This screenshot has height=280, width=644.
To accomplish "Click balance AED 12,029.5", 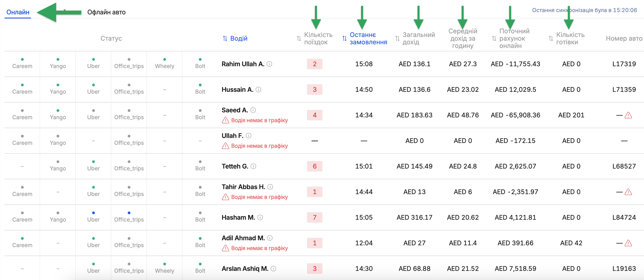I will (x=515, y=90).
